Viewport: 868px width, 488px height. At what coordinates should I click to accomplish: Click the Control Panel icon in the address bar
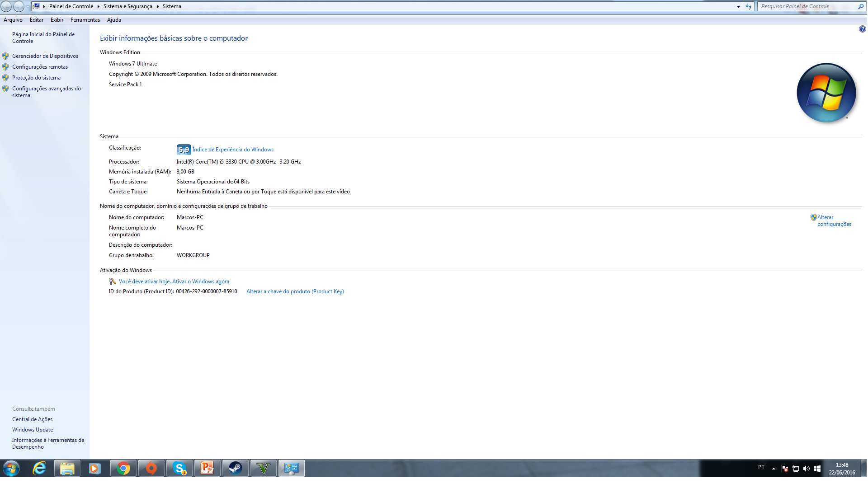click(x=37, y=6)
